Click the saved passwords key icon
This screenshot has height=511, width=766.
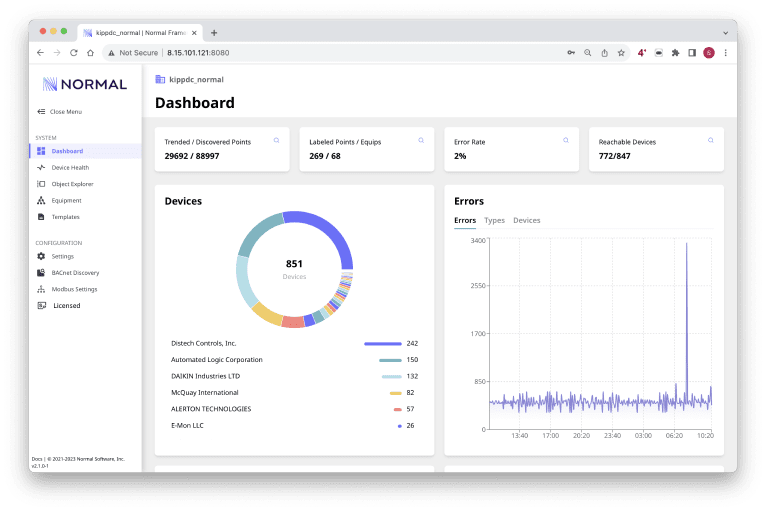tap(571, 53)
